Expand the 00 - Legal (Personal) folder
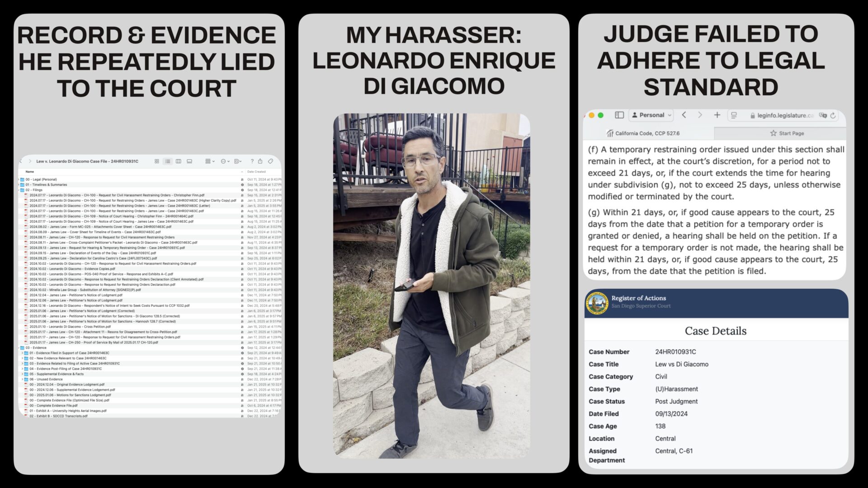Image resolution: width=868 pixels, height=488 pixels. click(x=19, y=179)
